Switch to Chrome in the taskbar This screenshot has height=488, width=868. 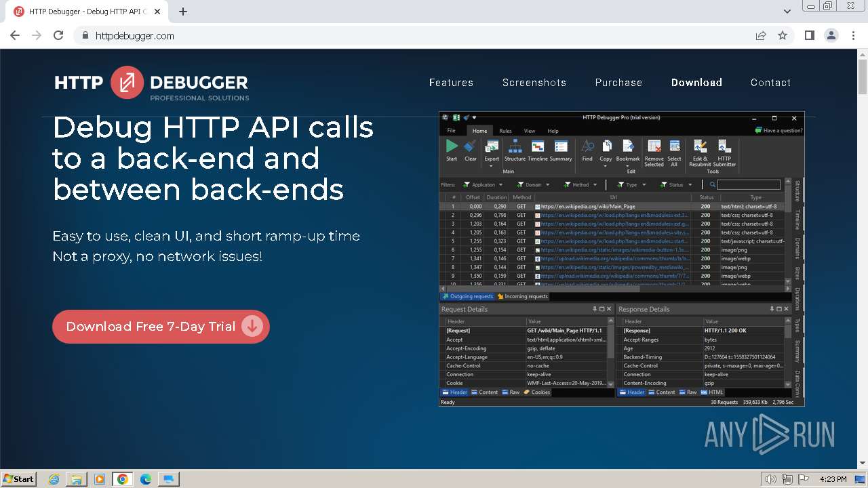coord(122,479)
